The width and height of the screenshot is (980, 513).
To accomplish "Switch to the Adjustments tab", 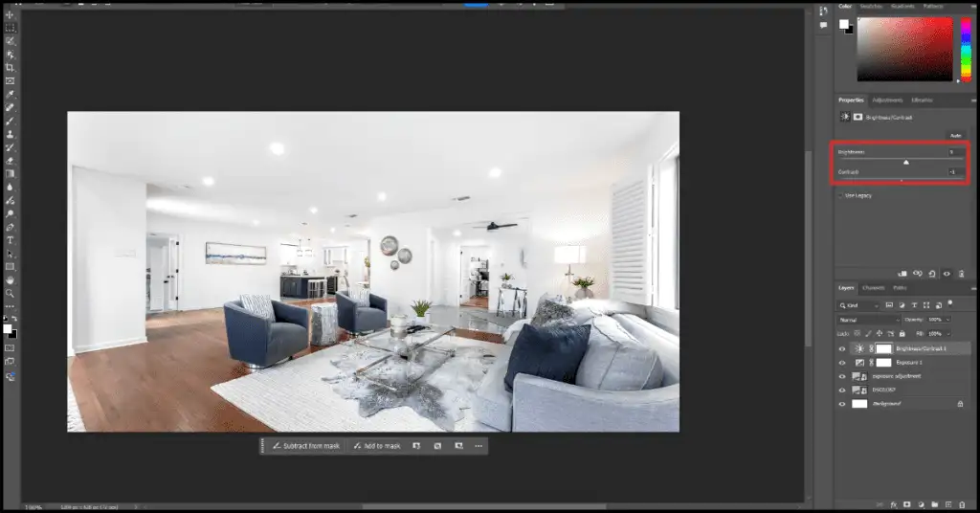I will pyautogui.click(x=887, y=100).
